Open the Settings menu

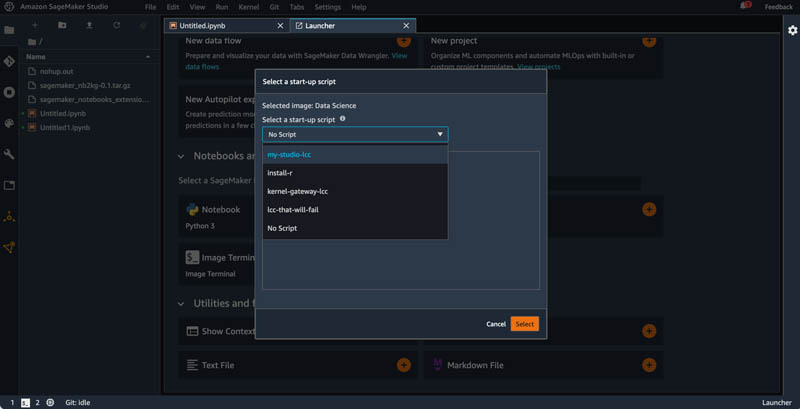coord(328,7)
